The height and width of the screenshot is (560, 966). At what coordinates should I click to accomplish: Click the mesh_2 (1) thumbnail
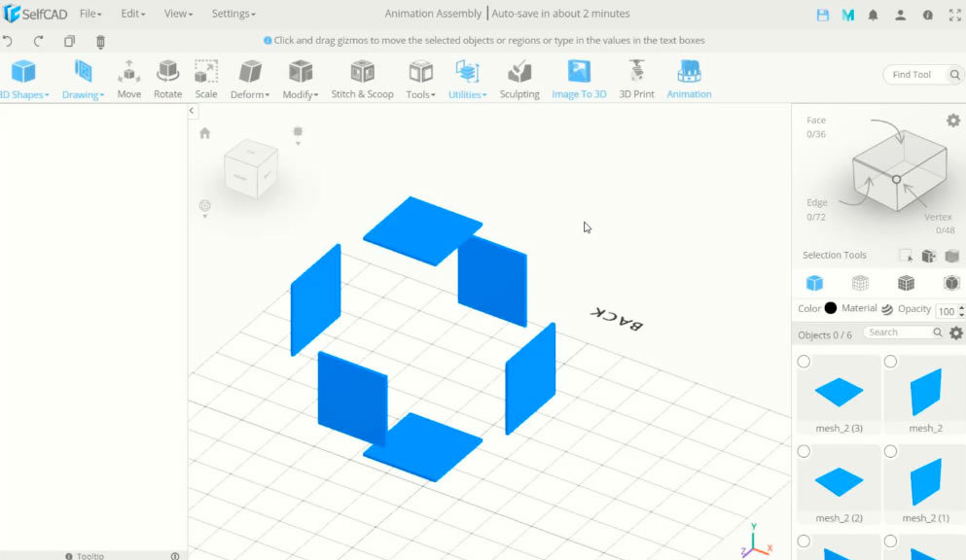(926, 482)
